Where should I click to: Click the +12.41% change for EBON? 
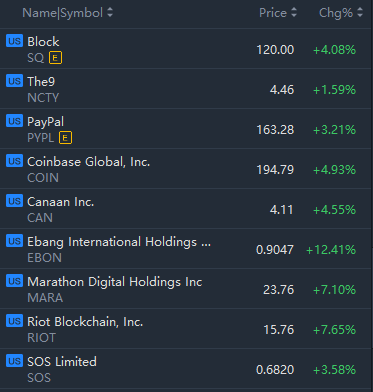pos(331,250)
